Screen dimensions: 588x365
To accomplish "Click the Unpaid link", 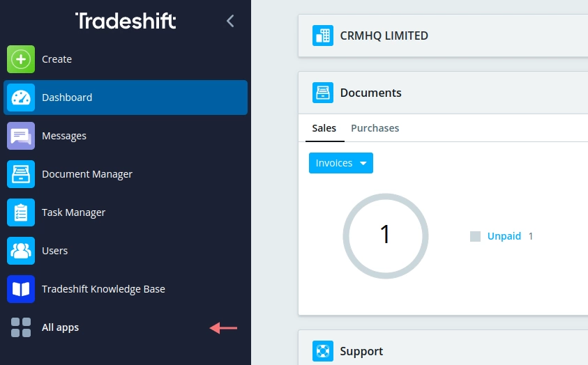I will (504, 236).
